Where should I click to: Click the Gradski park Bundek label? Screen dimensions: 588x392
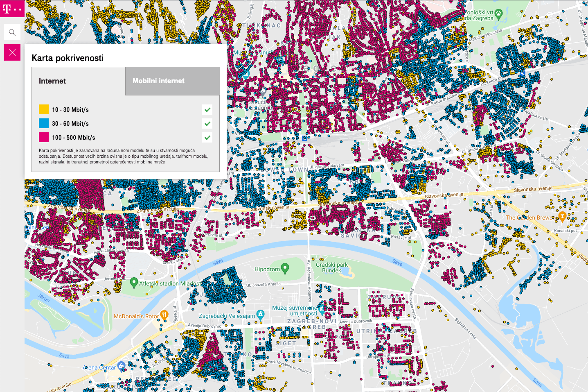tap(332, 267)
